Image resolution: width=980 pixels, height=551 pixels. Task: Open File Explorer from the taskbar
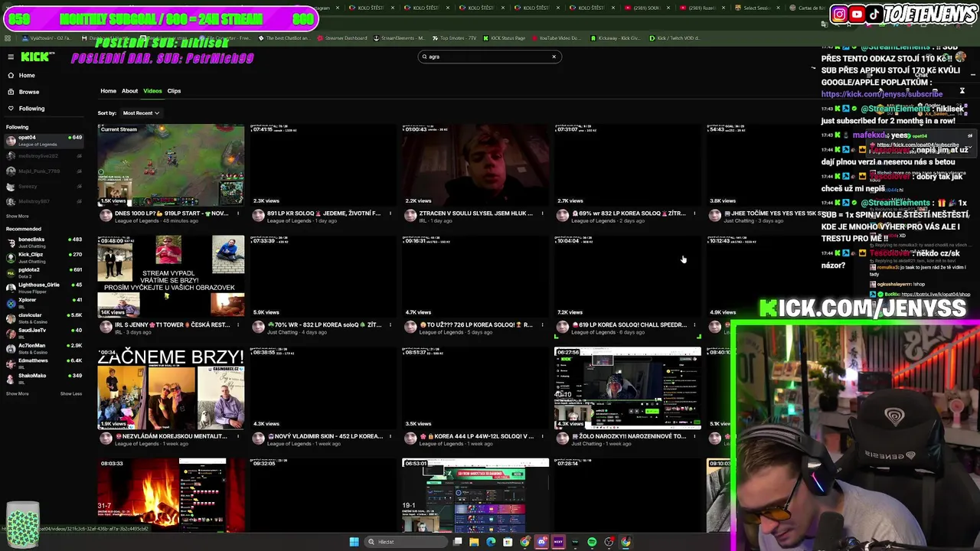tap(474, 542)
